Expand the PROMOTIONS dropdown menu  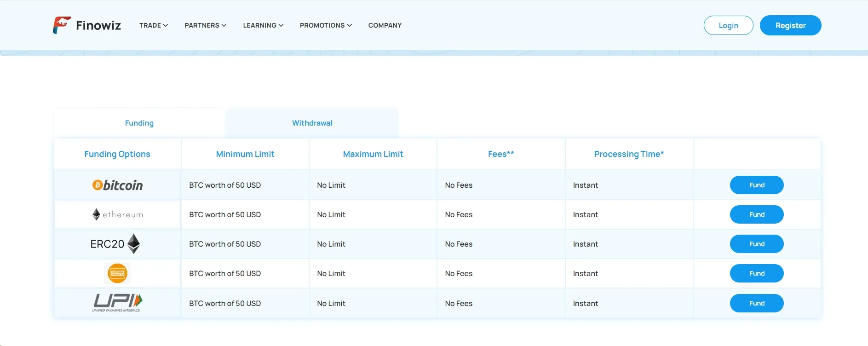326,25
